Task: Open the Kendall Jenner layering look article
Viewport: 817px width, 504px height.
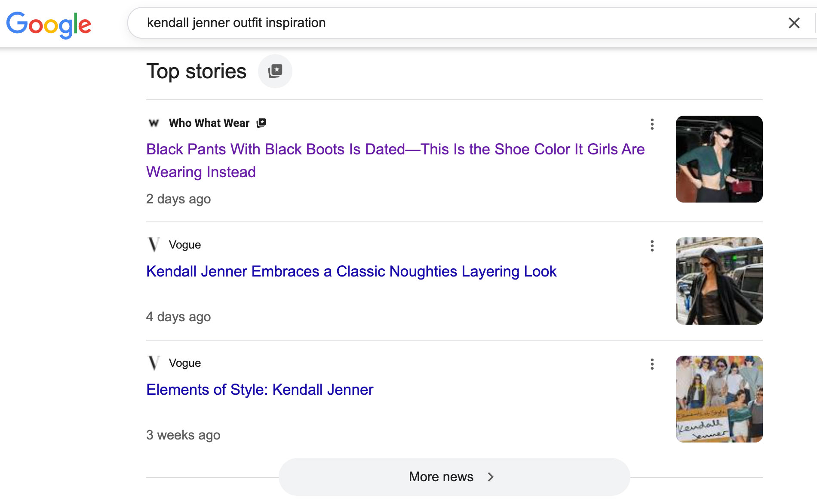Action: pyautogui.click(x=351, y=271)
